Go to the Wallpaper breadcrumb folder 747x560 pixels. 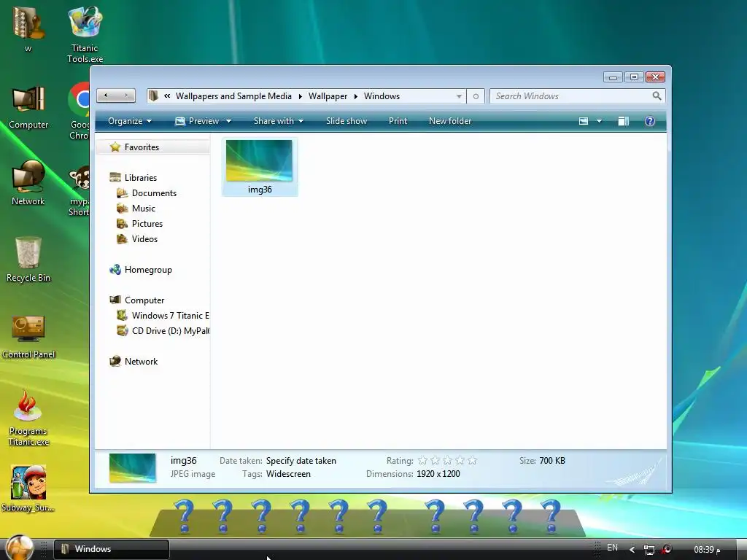tap(328, 96)
